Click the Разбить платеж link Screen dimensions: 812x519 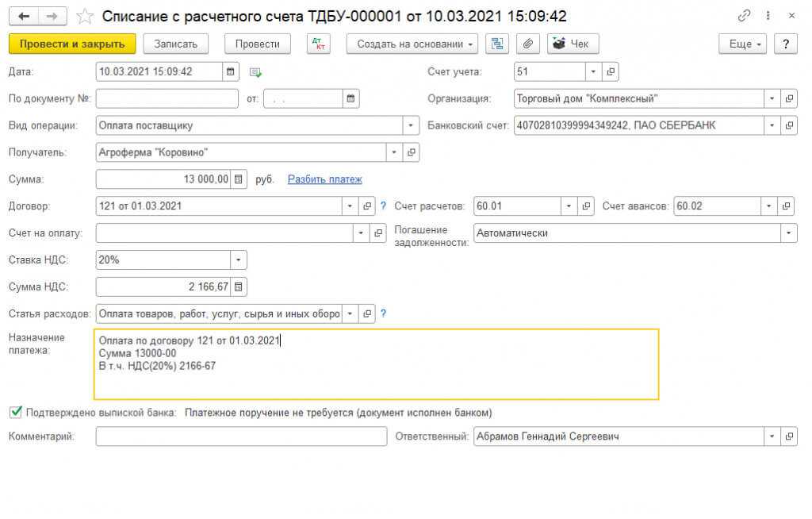324,179
